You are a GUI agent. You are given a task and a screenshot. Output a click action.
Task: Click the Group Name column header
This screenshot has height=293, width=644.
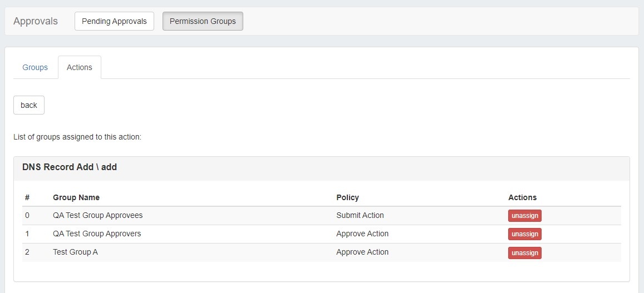point(76,197)
